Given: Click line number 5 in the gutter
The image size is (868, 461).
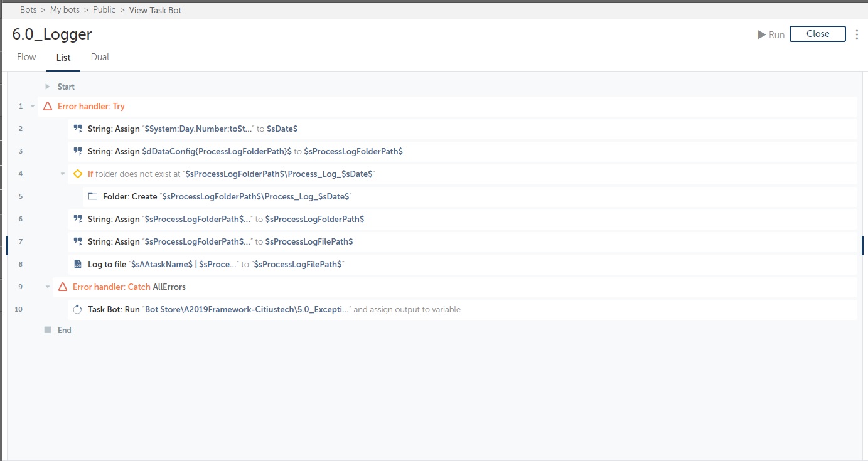Looking at the screenshot, I should tap(21, 196).
